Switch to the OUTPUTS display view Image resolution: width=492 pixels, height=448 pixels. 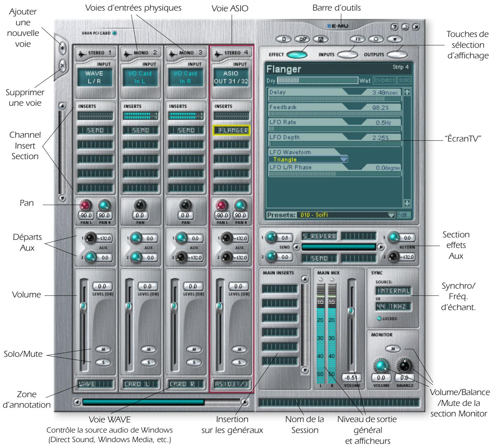pos(398,55)
